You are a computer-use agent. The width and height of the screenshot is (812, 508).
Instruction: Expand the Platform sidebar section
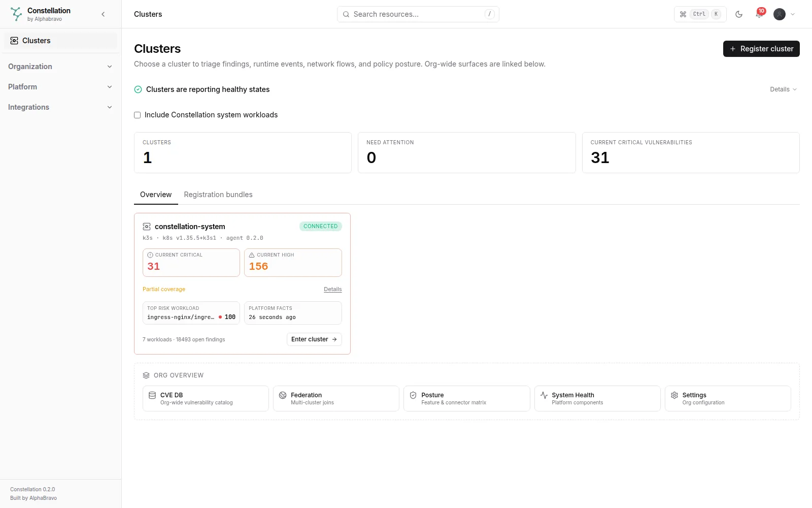(60, 87)
